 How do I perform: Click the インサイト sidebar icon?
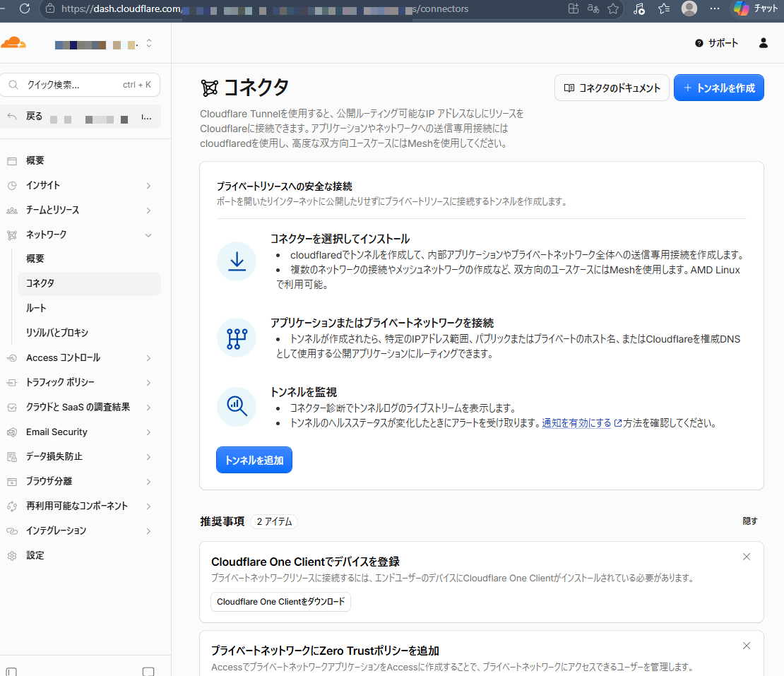[x=12, y=186]
